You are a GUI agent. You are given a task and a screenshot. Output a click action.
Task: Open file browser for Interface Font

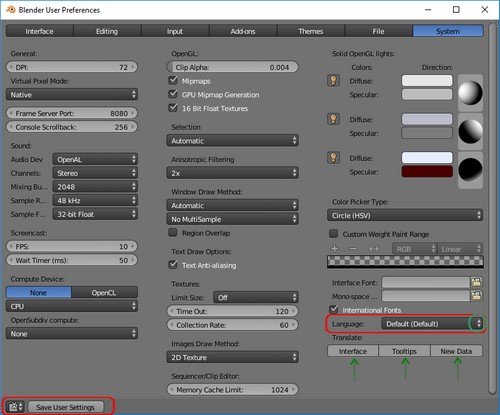(476, 282)
